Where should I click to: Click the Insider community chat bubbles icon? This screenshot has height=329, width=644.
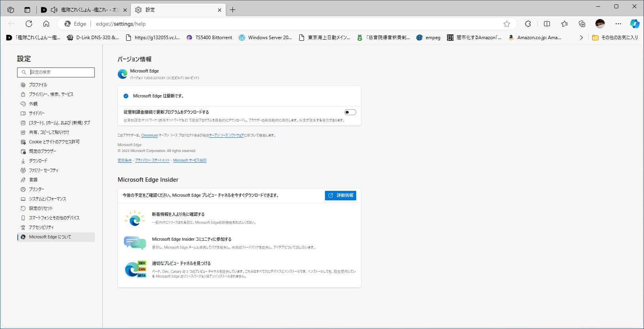tap(135, 243)
